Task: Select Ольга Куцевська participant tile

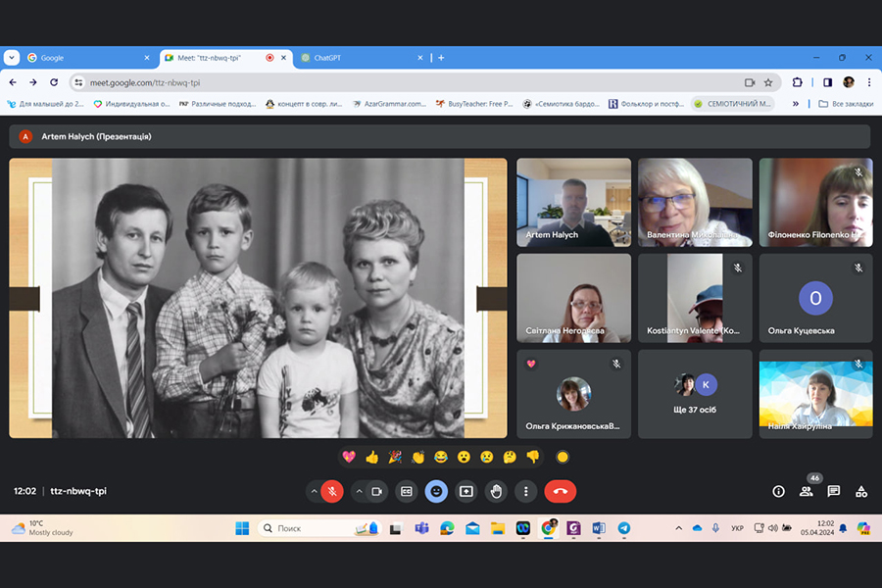Action: pos(815,298)
